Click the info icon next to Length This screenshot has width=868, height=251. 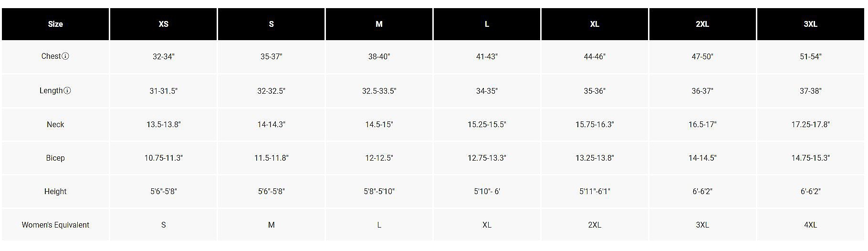click(67, 91)
